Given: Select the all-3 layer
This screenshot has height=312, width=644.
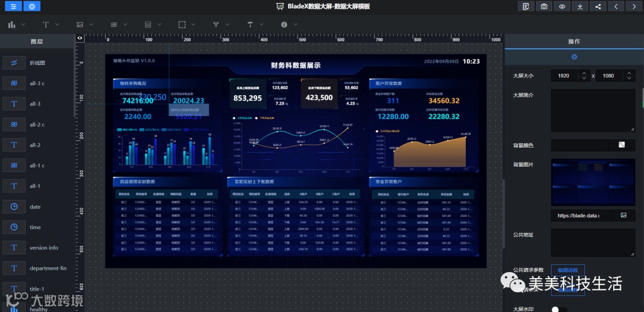Looking at the screenshot, I should [37, 104].
